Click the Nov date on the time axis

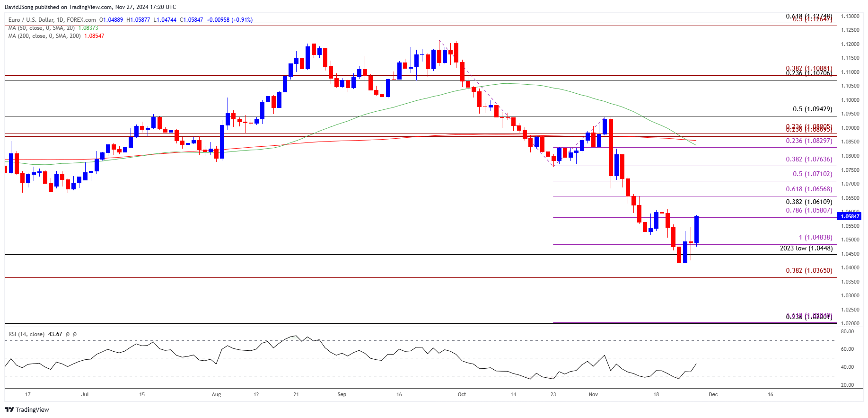[593, 394]
